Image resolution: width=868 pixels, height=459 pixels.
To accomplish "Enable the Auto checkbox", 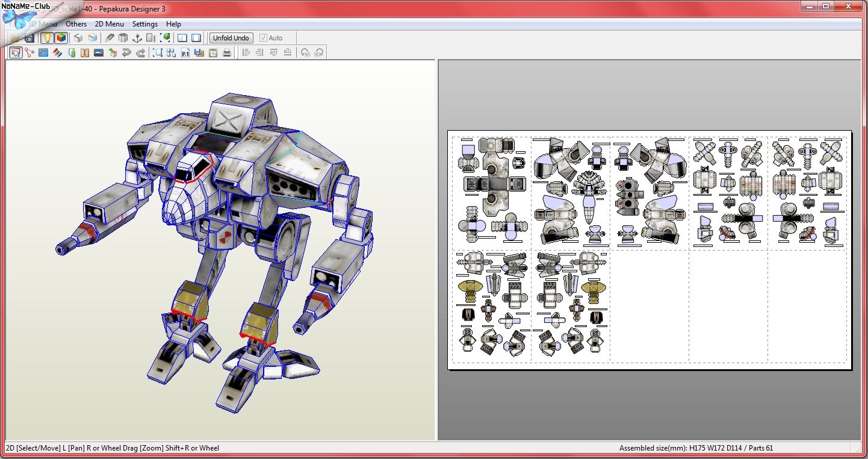I will click(263, 38).
